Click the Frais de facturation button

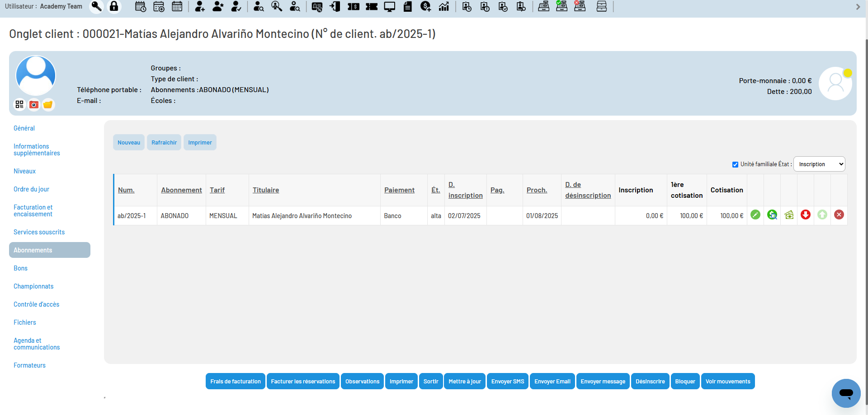[x=236, y=381]
